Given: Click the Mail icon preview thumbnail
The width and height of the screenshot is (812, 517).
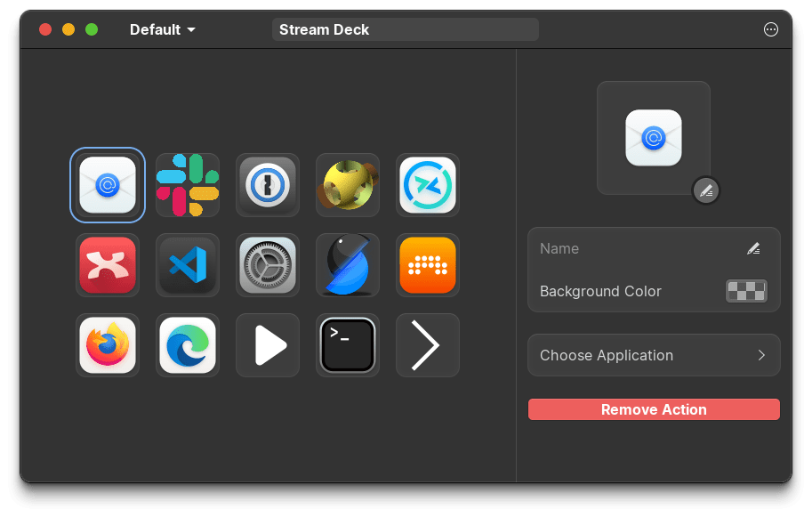Looking at the screenshot, I should (x=654, y=138).
